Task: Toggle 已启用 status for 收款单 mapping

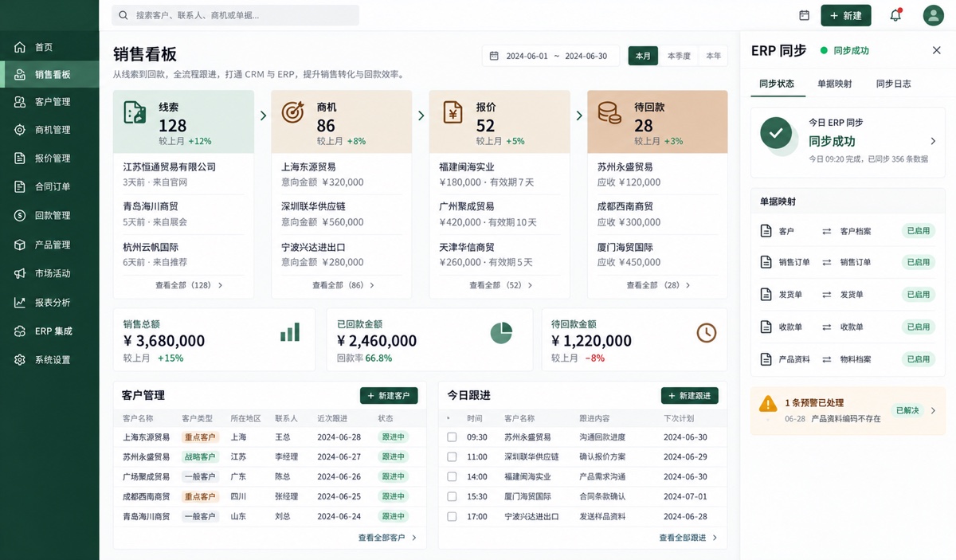Action: (x=918, y=327)
